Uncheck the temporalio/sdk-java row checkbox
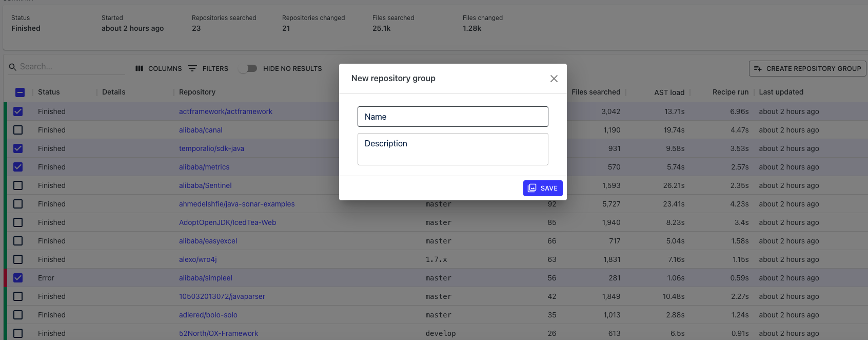Screen dimensions: 868x340 18,148
